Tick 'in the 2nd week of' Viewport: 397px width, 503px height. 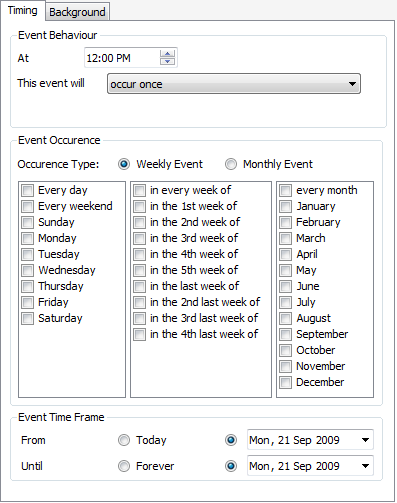click(x=140, y=223)
